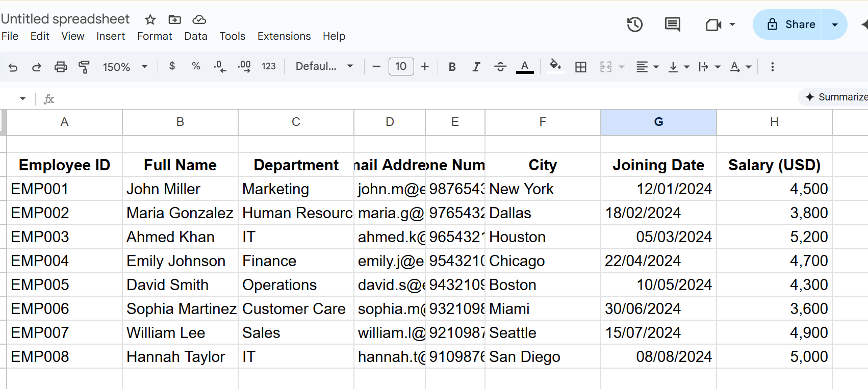Open the Extensions menu
868x389 pixels.
click(284, 36)
